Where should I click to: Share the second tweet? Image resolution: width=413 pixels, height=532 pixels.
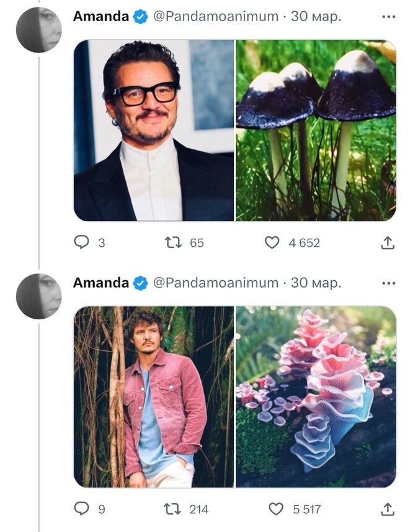(388, 510)
